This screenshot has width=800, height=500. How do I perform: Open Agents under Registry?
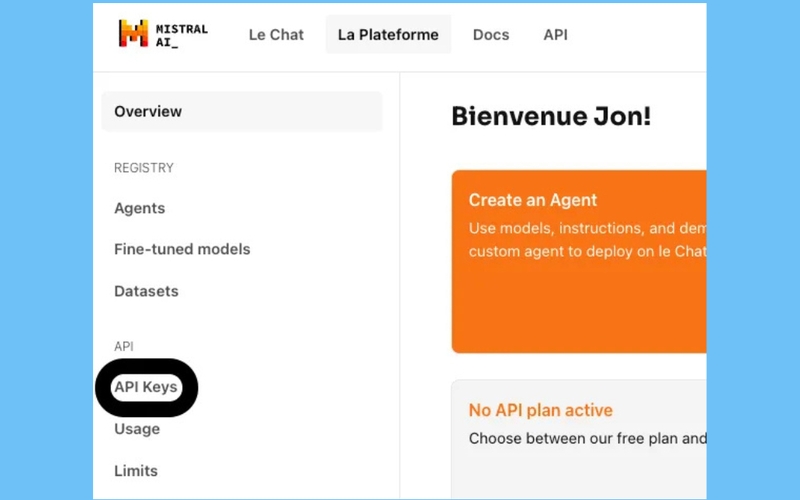[139, 208]
